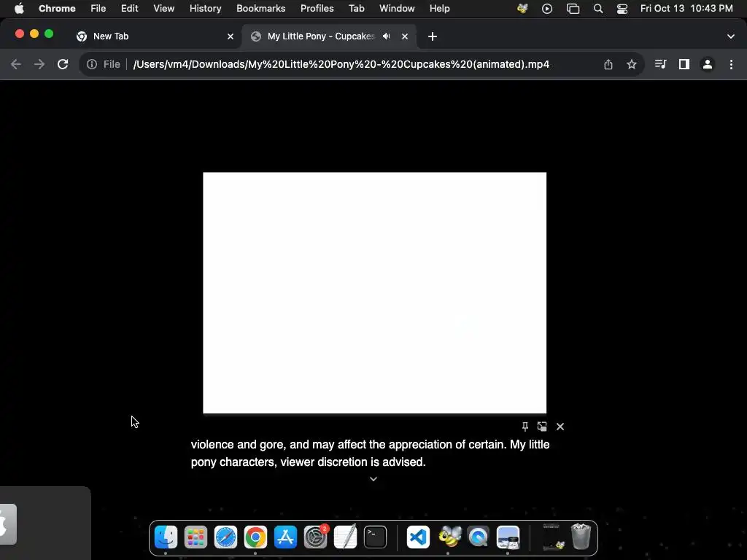Close the New Tab tab

231,36
